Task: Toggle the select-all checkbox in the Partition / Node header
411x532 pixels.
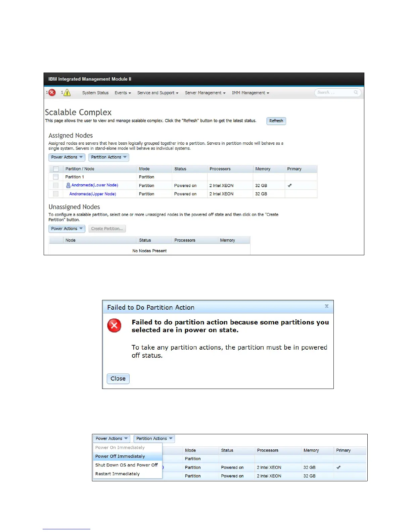Action: (56, 169)
